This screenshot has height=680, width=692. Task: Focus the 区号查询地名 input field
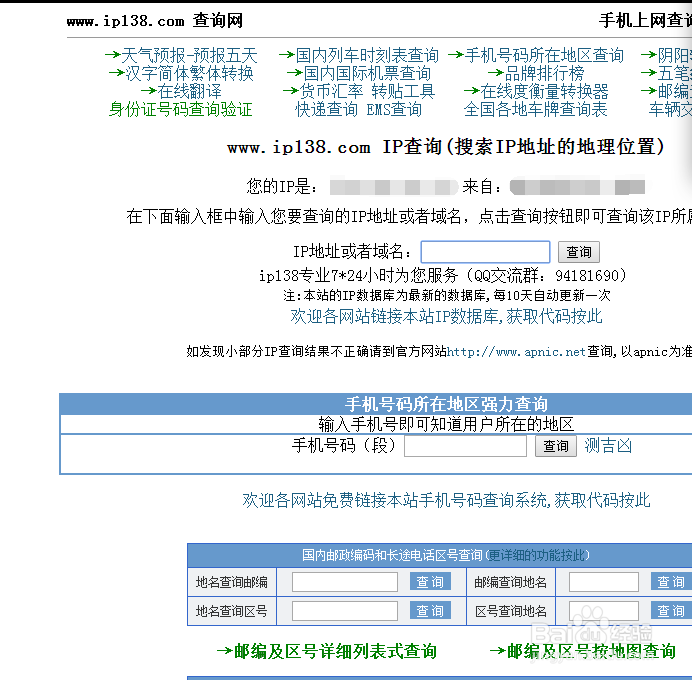click(603, 611)
